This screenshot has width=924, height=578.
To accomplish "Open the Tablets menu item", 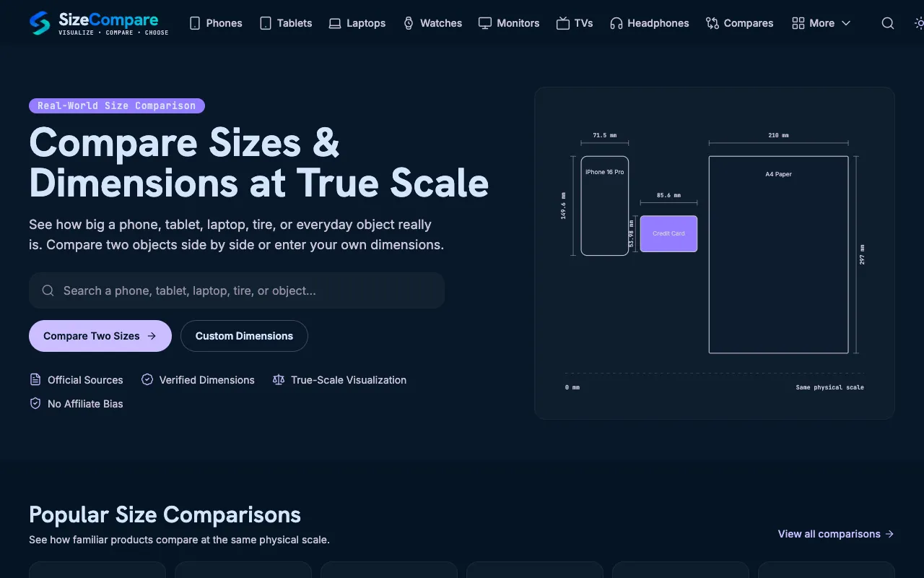I will pos(287,23).
